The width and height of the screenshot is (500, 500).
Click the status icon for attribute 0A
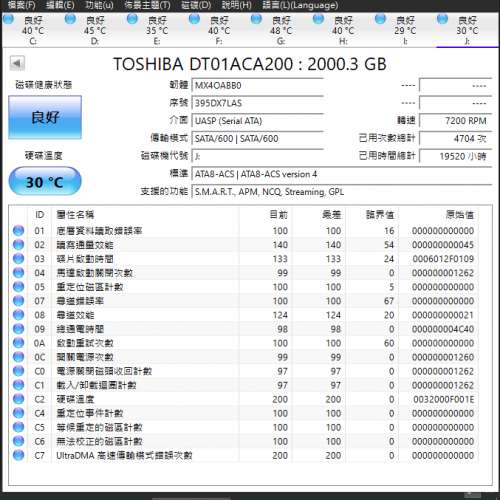pos(18,343)
